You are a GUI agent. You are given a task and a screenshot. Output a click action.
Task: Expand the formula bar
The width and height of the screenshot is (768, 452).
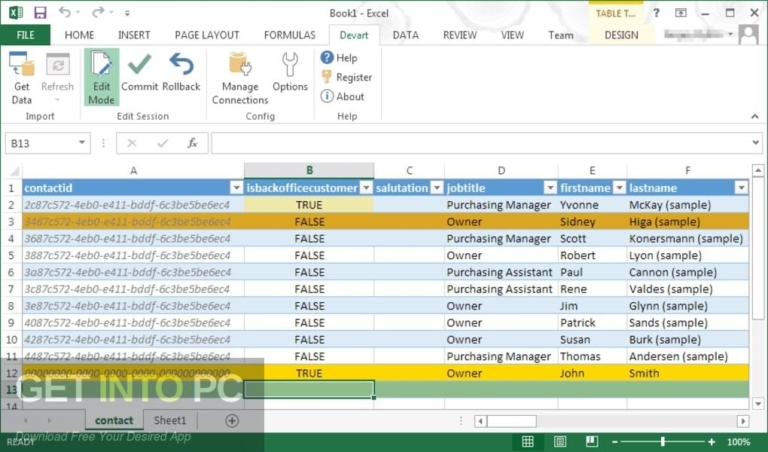coord(755,143)
